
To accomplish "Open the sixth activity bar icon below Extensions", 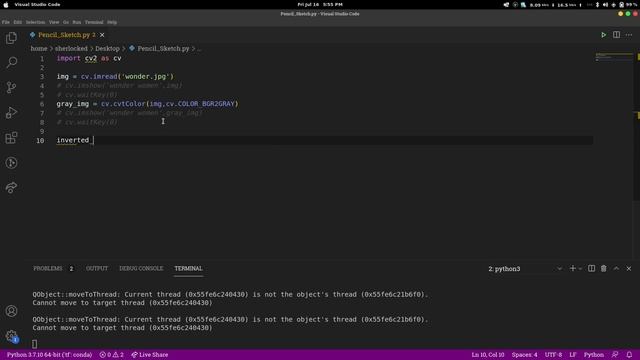I will (11, 163).
